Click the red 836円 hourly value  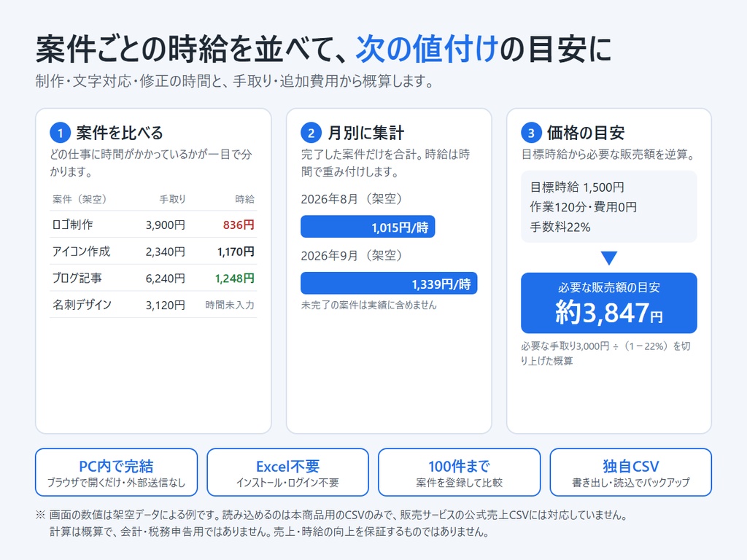239,225
